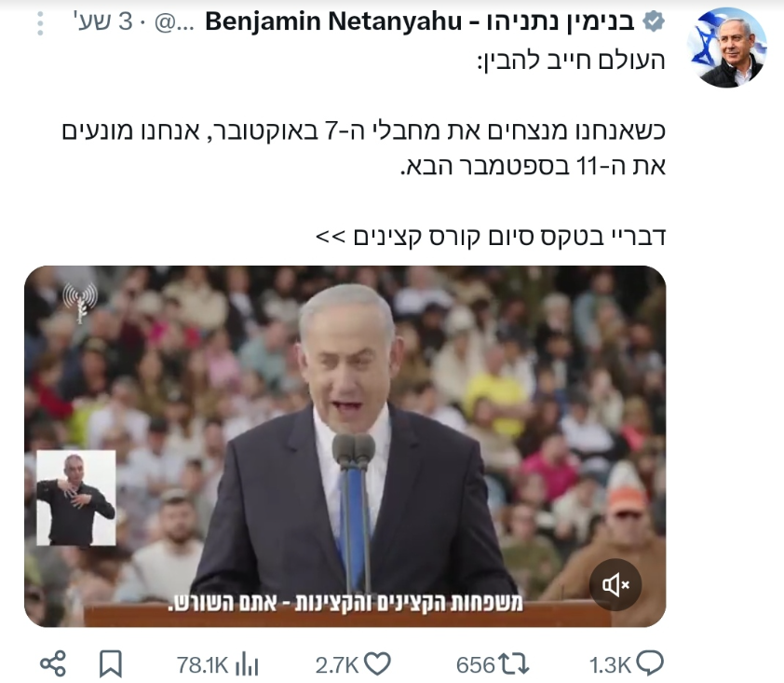View analytics bar chart icon
The image size is (784, 683).
coord(247,665)
